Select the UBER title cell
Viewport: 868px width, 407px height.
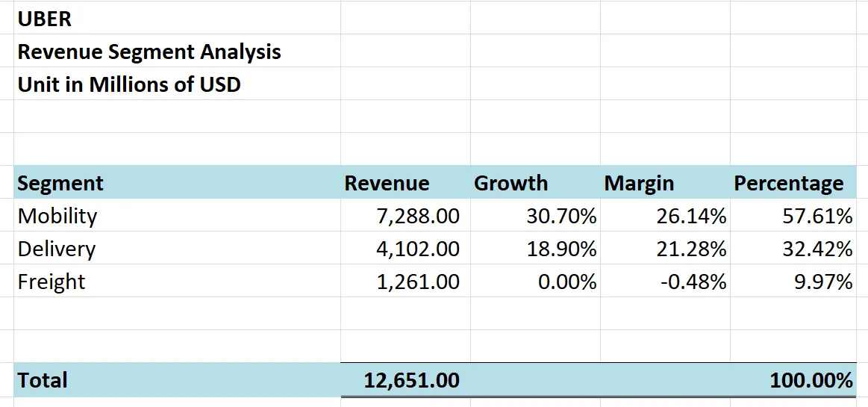(45, 19)
